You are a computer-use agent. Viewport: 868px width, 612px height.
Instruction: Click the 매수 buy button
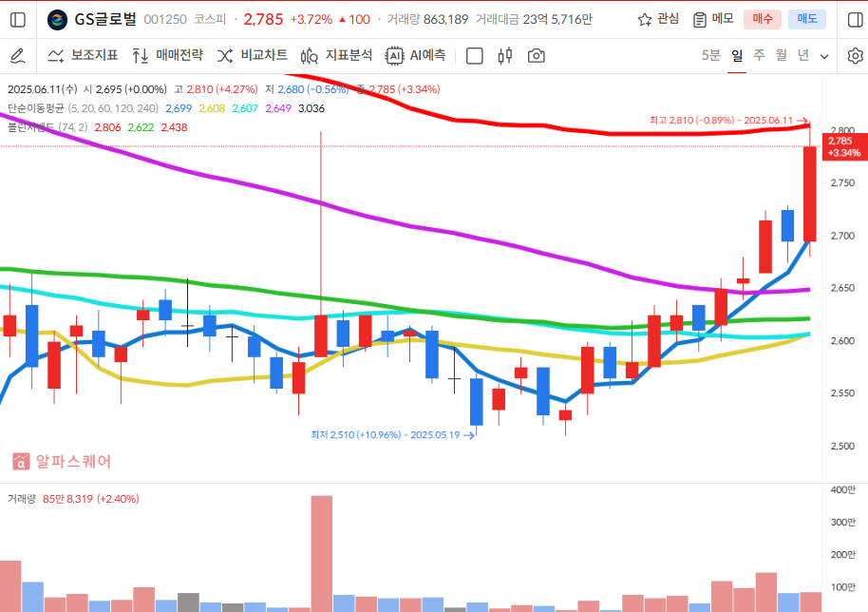tap(763, 19)
